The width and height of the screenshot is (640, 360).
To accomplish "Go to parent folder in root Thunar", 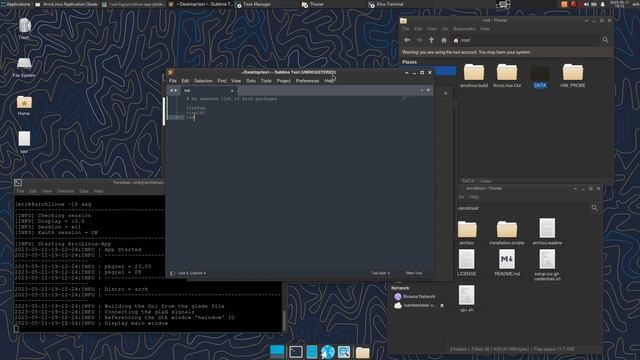I will (431, 40).
